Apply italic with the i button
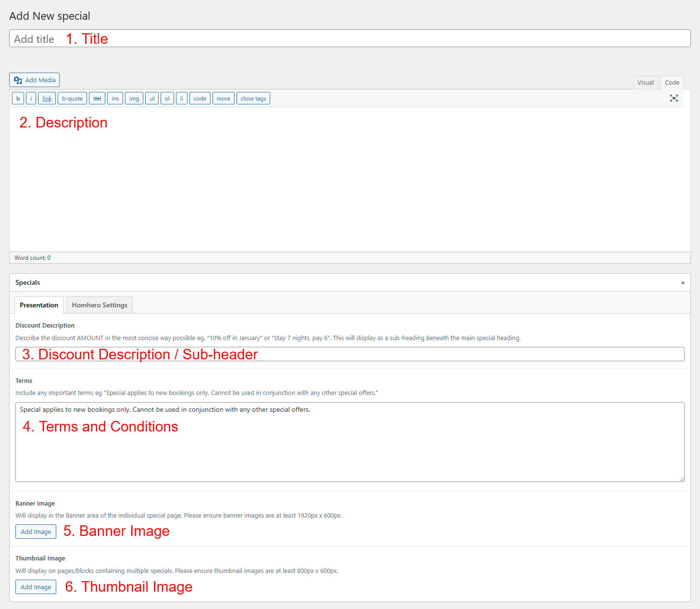The image size is (700, 609). tap(31, 99)
